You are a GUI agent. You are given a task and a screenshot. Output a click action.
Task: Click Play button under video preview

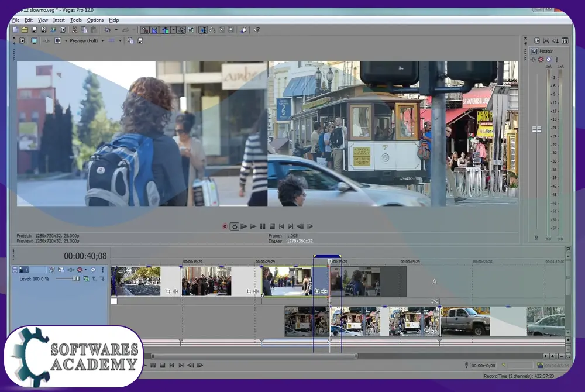(x=253, y=226)
